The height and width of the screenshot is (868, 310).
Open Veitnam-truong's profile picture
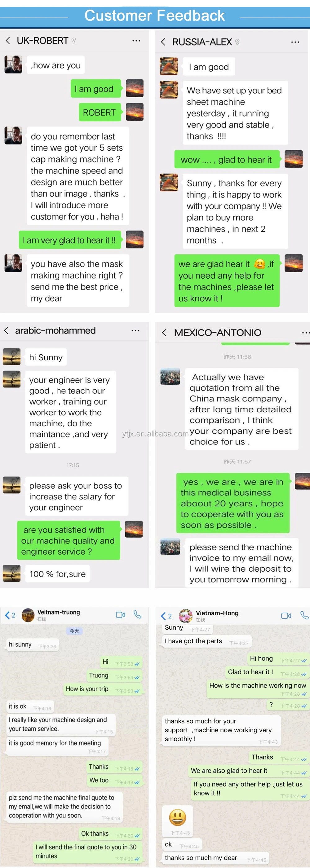[x=28, y=615]
